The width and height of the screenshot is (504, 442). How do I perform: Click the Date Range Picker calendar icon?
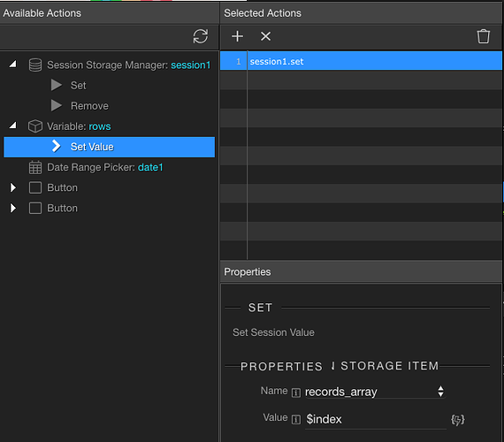[35, 167]
